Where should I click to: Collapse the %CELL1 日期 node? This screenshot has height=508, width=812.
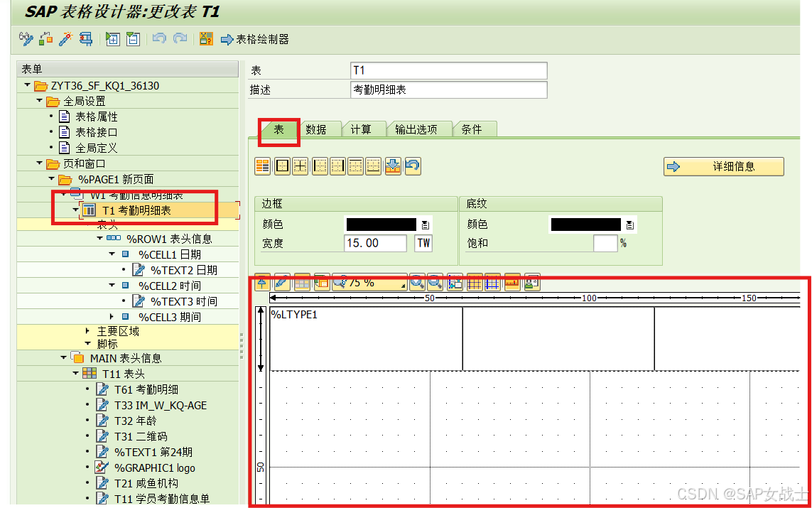[x=112, y=254]
